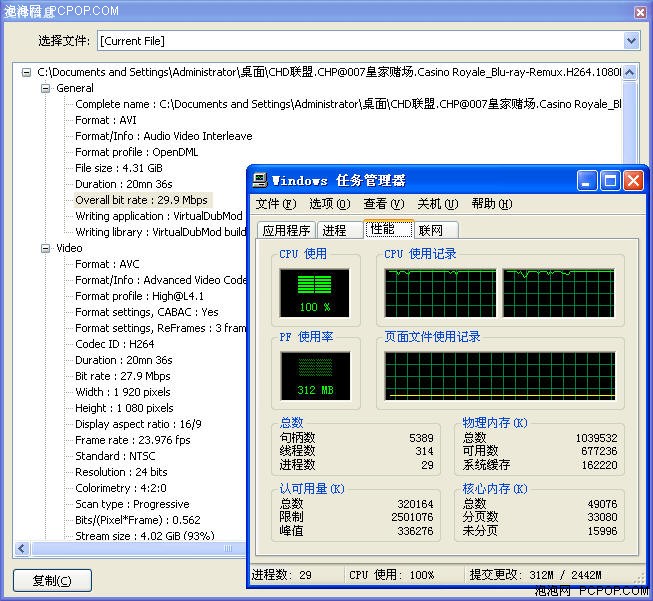Select the Format profile : High@L4.1 row

(140, 297)
